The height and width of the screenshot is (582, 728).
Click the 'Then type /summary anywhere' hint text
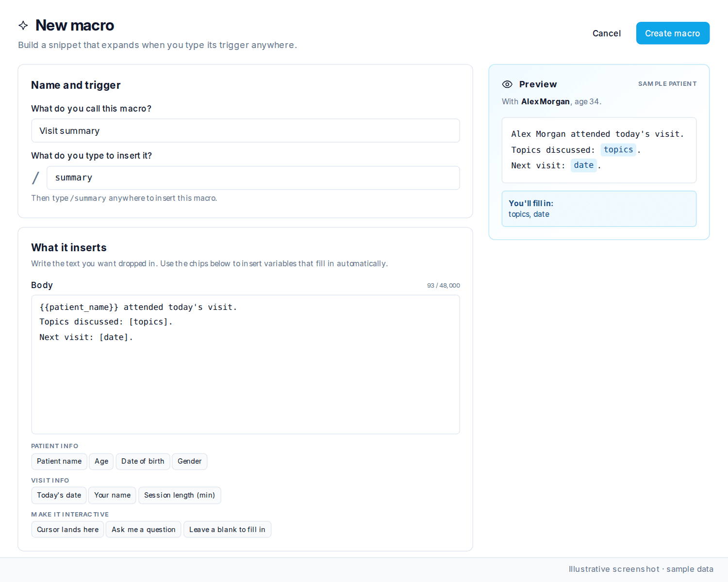(124, 198)
